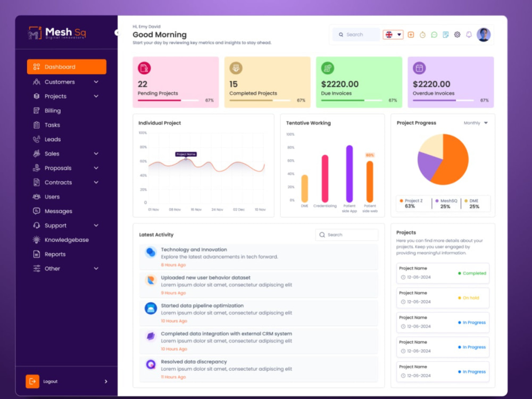This screenshot has width=532, height=399.
Task: Expand the Support submenu chevron
Action: tap(96, 225)
